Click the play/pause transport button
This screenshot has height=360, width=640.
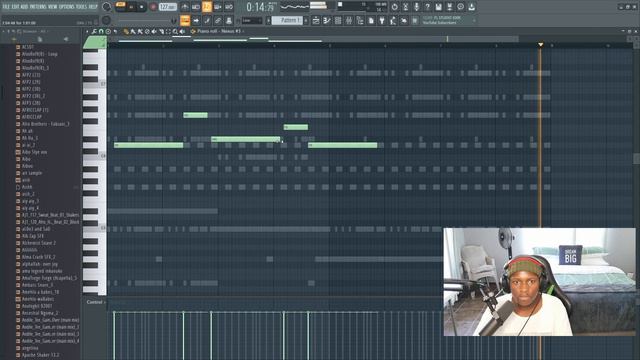point(131,7)
